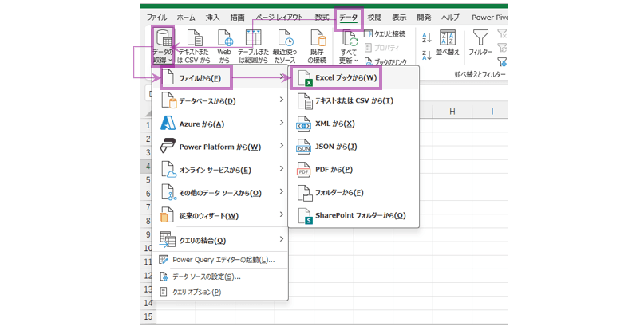Expand arrow beside Power Platform から
644x330 pixels.
282,146
